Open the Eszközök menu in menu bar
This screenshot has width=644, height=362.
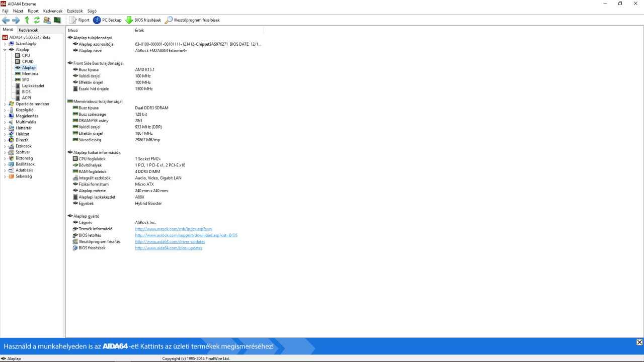(x=75, y=11)
